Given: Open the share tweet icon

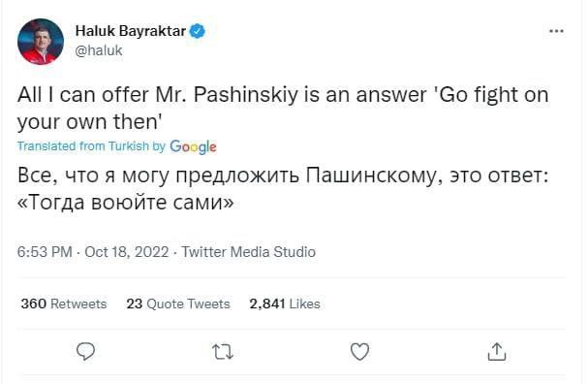Looking at the screenshot, I should [x=497, y=352].
